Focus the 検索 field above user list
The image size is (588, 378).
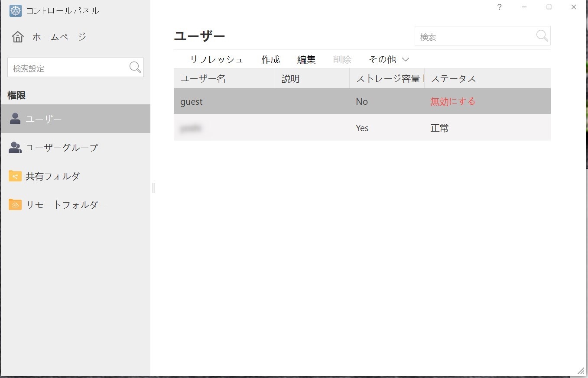[x=474, y=37]
